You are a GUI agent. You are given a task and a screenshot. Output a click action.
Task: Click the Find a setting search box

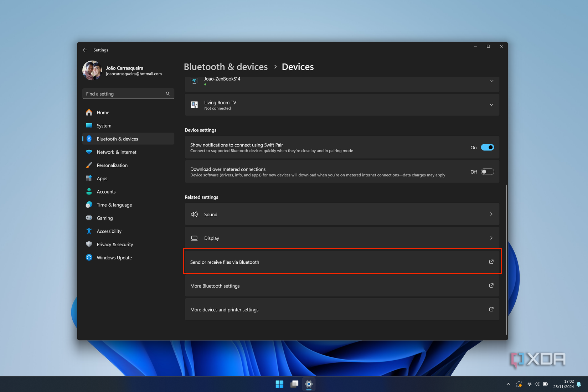pyautogui.click(x=128, y=94)
